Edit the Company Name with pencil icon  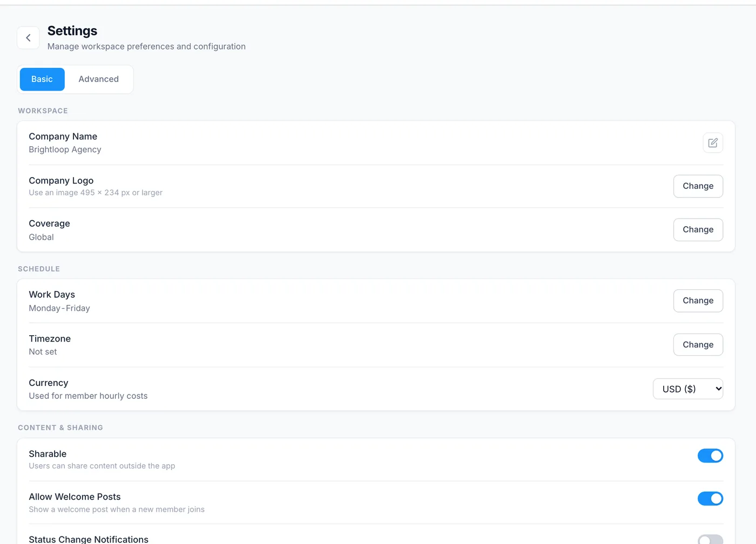pyautogui.click(x=713, y=143)
